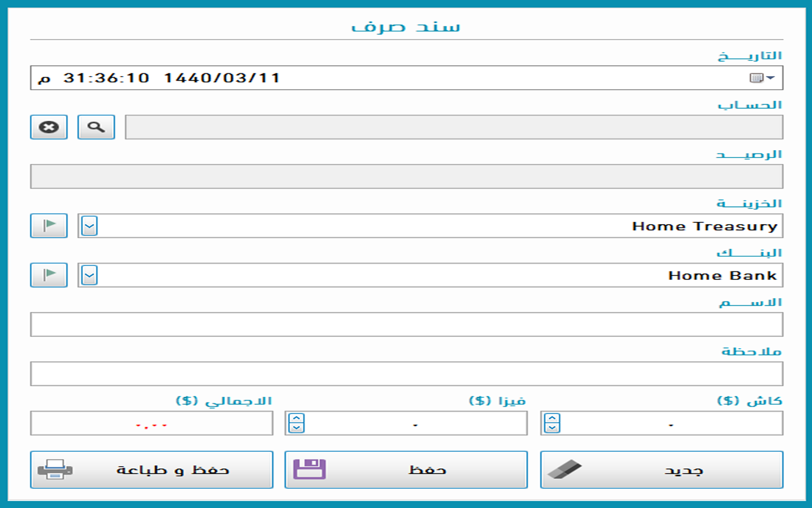Click the purple floppy disk save icon
The width and height of the screenshot is (812, 508).
(x=310, y=470)
